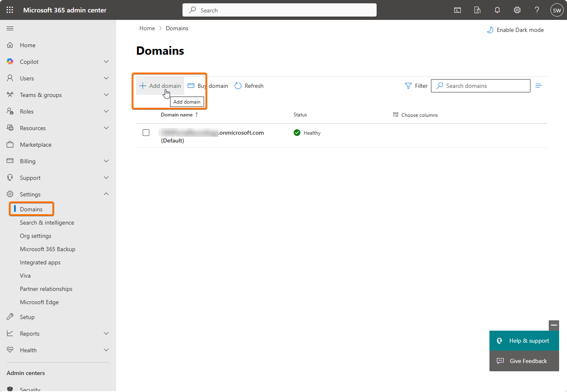
Task: Expand the Billing section chevron
Action: (106, 161)
